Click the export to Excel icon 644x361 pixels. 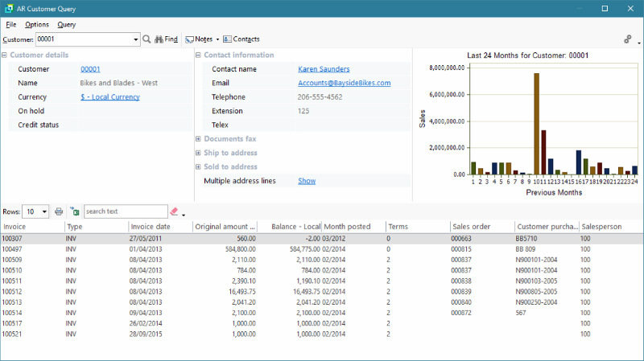(74, 211)
